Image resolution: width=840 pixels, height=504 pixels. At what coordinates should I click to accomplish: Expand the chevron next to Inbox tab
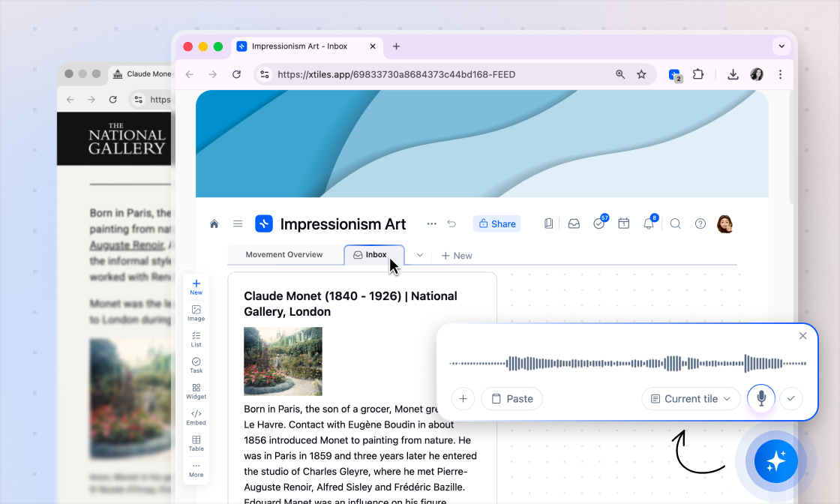(x=420, y=255)
